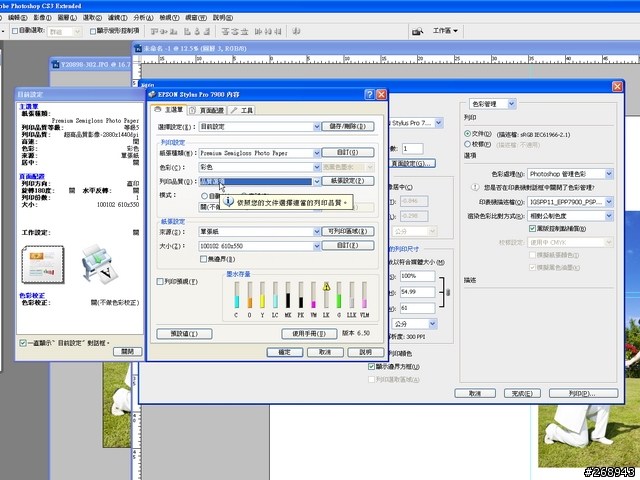Open the 濾鏡 menu
This screenshot has height=480, width=640.
(118, 18)
